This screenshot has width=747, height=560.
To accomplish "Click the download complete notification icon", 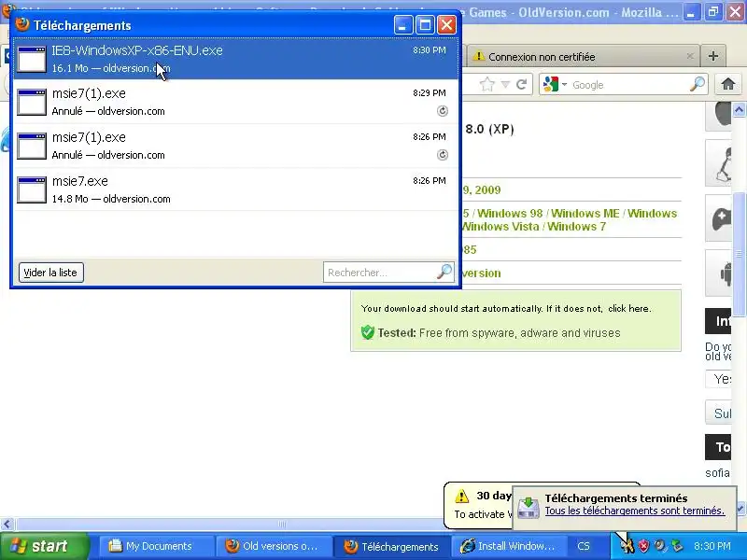I will (x=529, y=508).
